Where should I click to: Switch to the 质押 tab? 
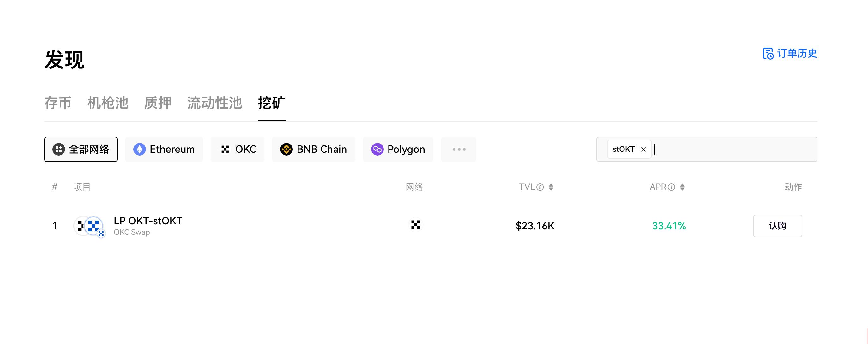pyautogui.click(x=157, y=103)
